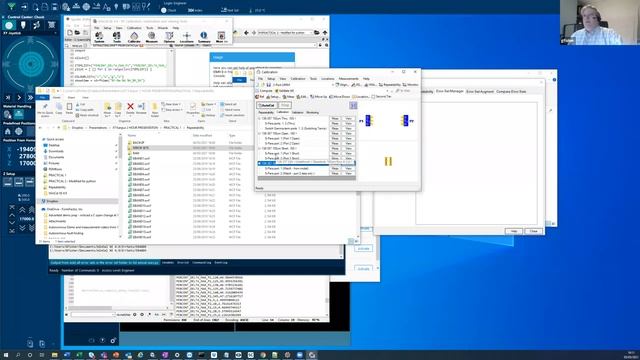The height and width of the screenshot is (360, 640).
Task: Click Properties icon in Explorer ribbon
Action: [193, 109]
